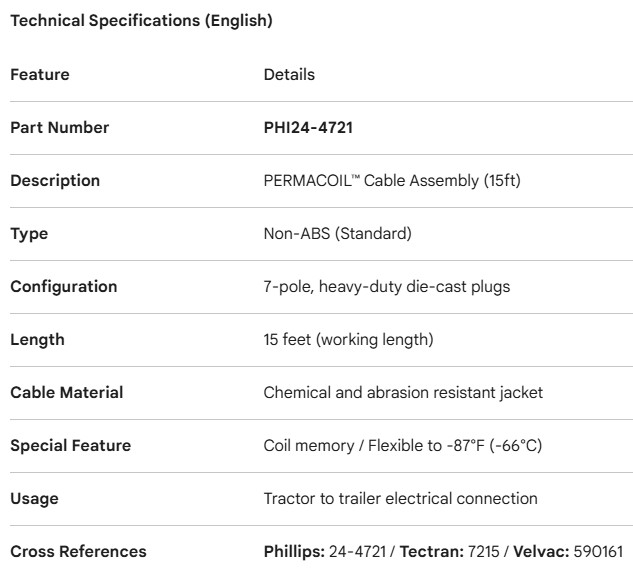This screenshot has height=572, width=633.
Task: Click the 7-pole heavy-duty die-cast plugs text
Action: click(x=387, y=287)
